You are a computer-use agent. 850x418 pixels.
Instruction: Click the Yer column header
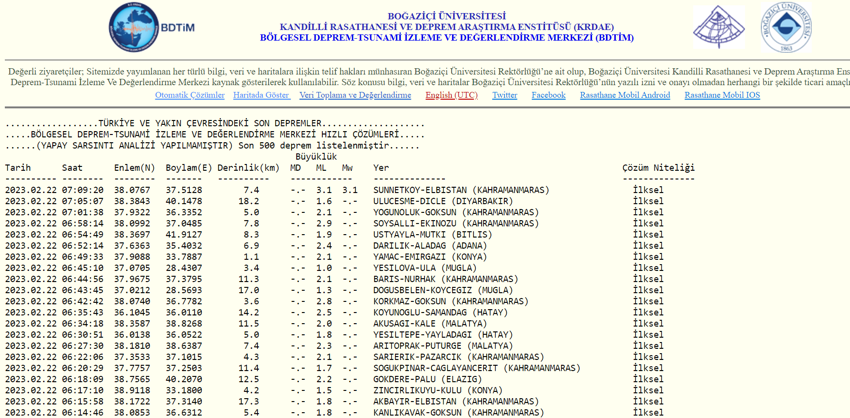click(x=381, y=168)
